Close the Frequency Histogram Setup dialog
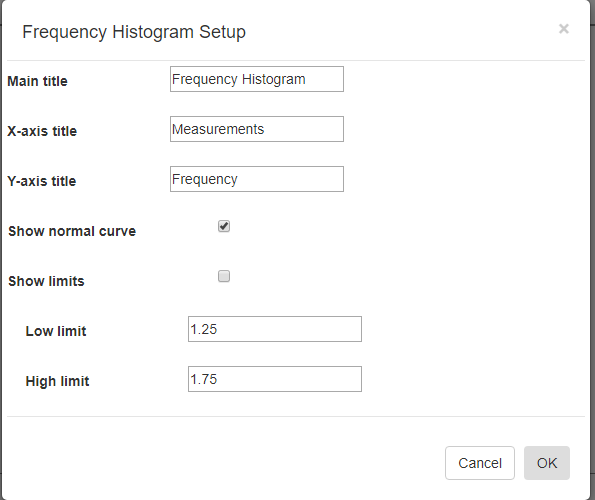 click(x=564, y=29)
